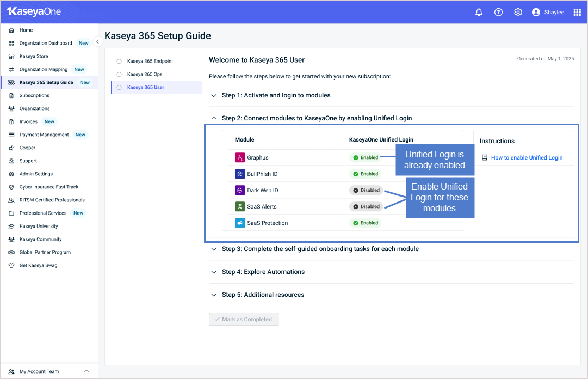Click the instructions book icon

pyautogui.click(x=485, y=157)
